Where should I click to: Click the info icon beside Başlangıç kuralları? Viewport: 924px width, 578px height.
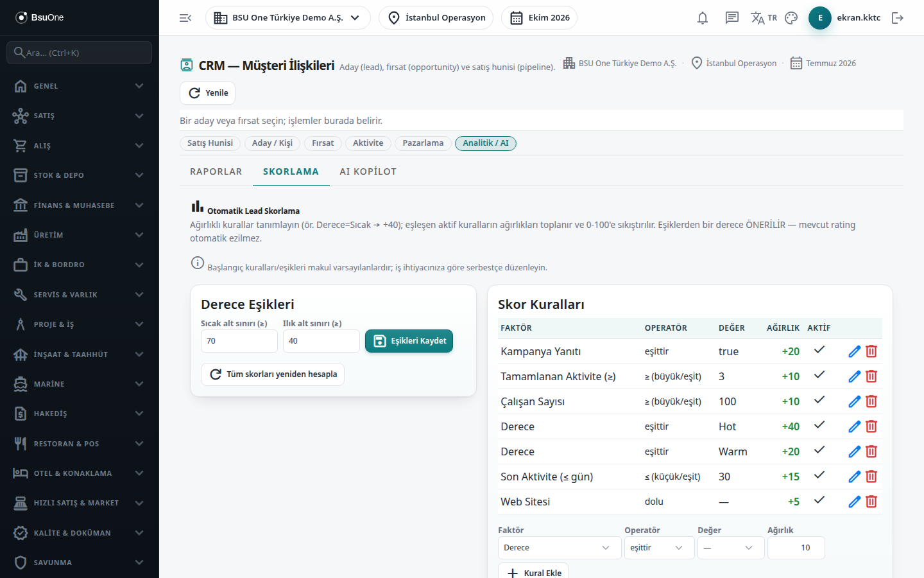[x=198, y=263]
